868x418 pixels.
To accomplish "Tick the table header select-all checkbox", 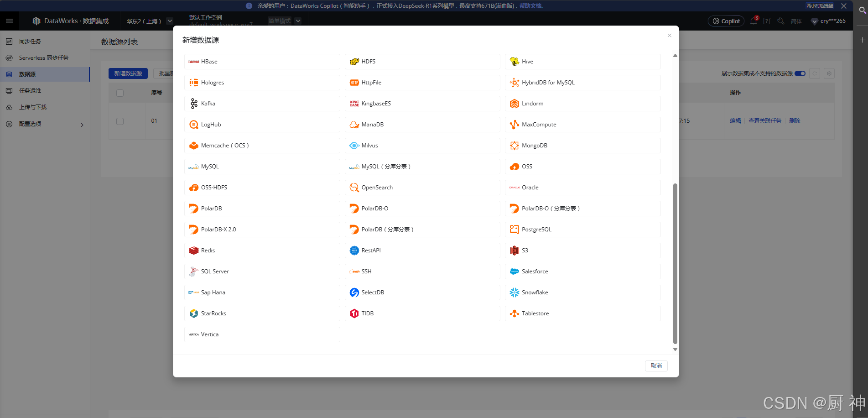I will tap(120, 93).
